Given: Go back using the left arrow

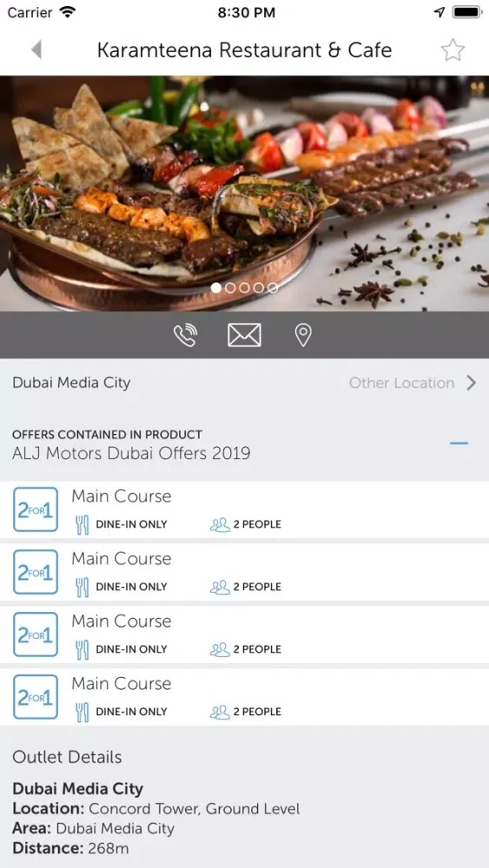Looking at the screenshot, I should [36, 49].
